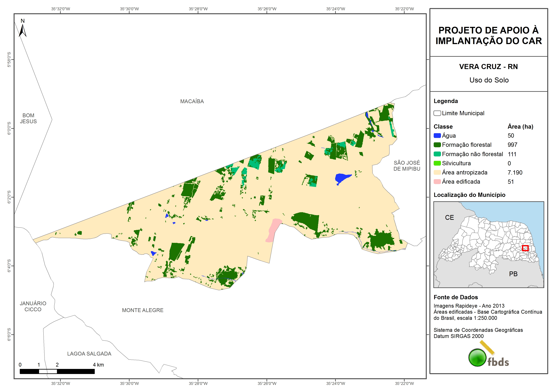This screenshot has width=555, height=392.
Task: Click the LAGOA SALGADA label
Action: (89, 354)
